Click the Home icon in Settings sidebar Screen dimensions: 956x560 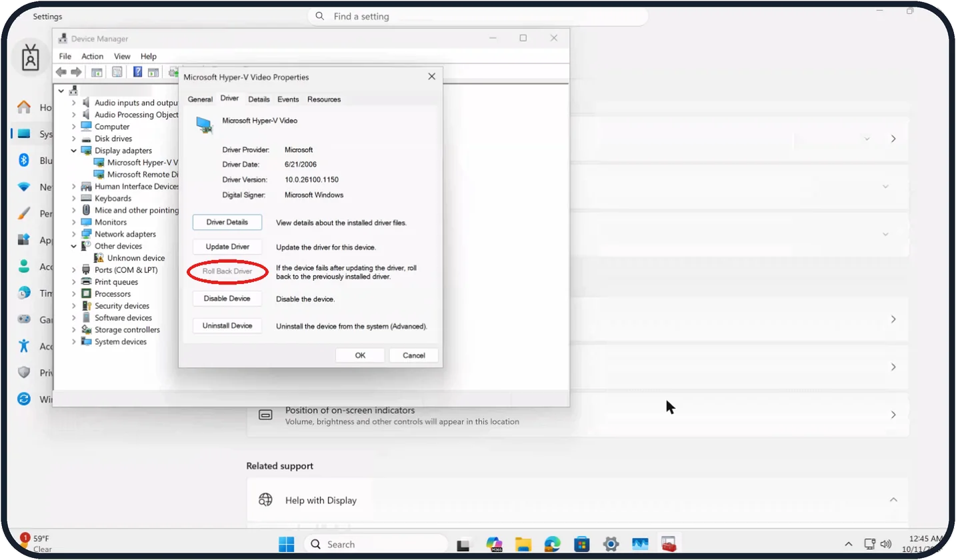[24, 107]
